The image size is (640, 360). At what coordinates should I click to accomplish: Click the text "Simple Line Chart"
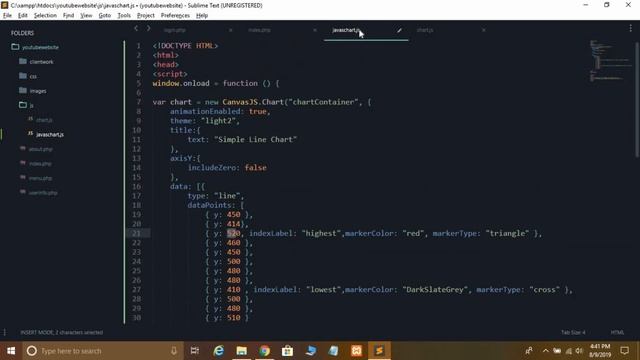point(256,140)
